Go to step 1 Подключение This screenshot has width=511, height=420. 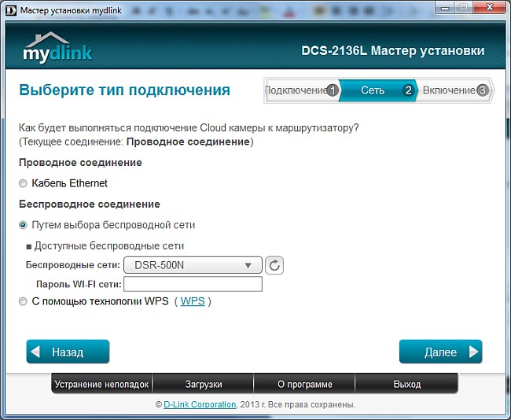pos(301,90)
